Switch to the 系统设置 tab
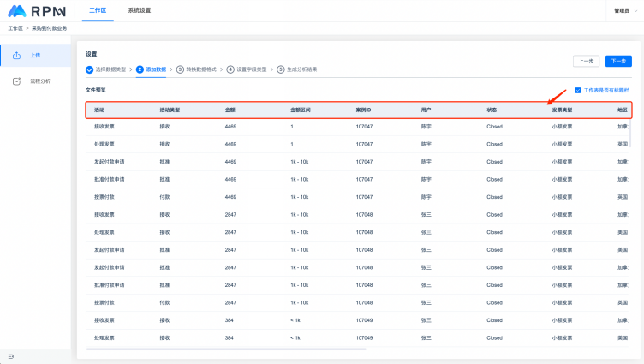The height and width of the screenshot is (364, 644). pyautogui.click(x=139, y=10)
